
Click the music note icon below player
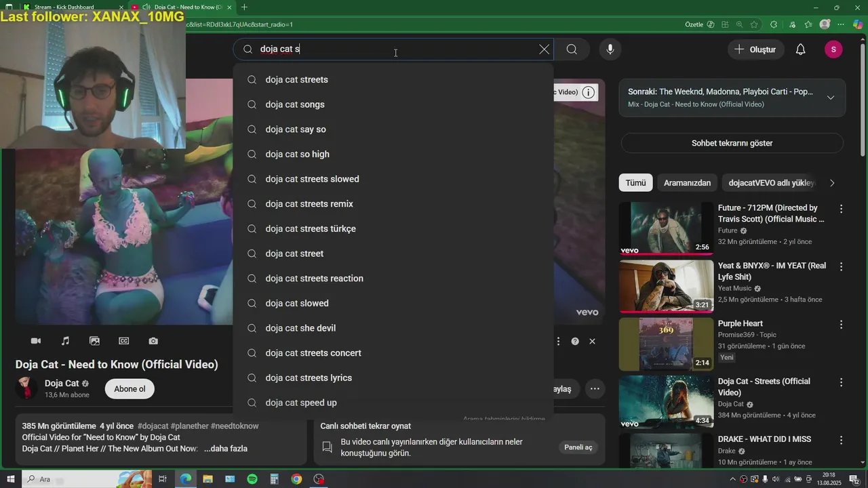point(65,341)
